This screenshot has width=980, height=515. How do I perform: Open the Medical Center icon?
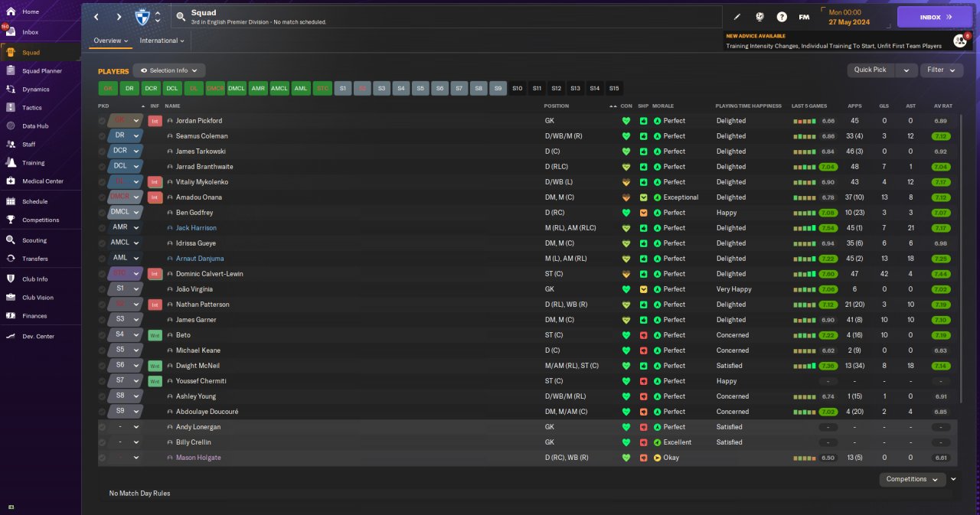coord(11,181)
